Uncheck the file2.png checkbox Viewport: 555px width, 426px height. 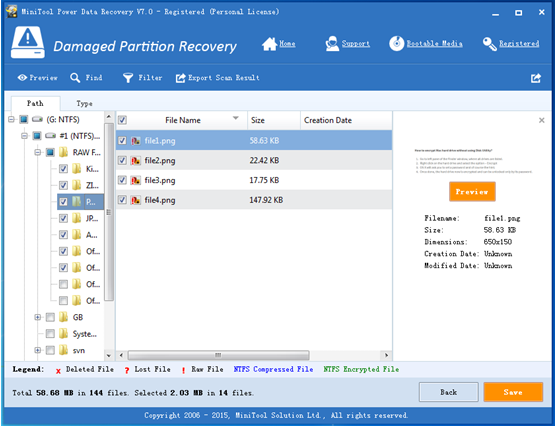[x=122, y=161]
